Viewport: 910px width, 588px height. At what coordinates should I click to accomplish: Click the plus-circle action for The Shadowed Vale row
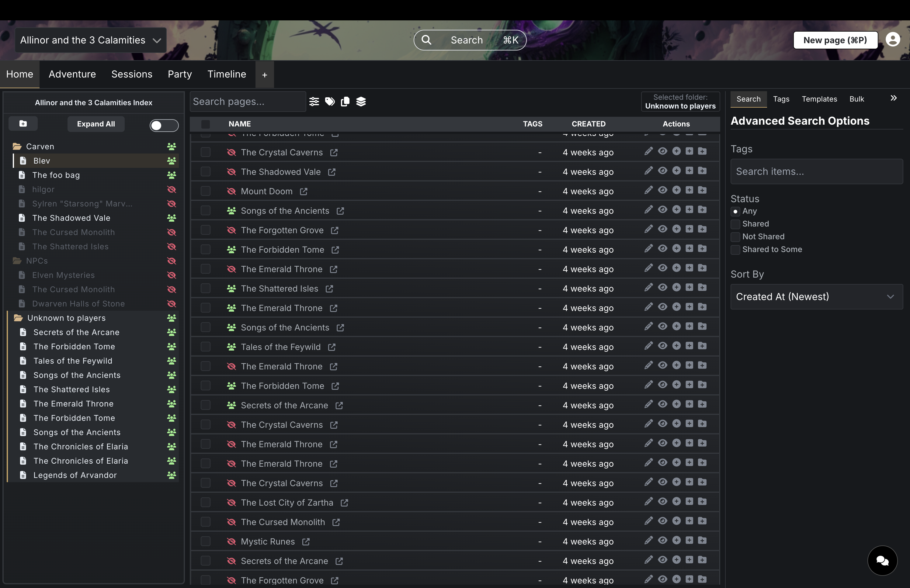click(676, 171)
